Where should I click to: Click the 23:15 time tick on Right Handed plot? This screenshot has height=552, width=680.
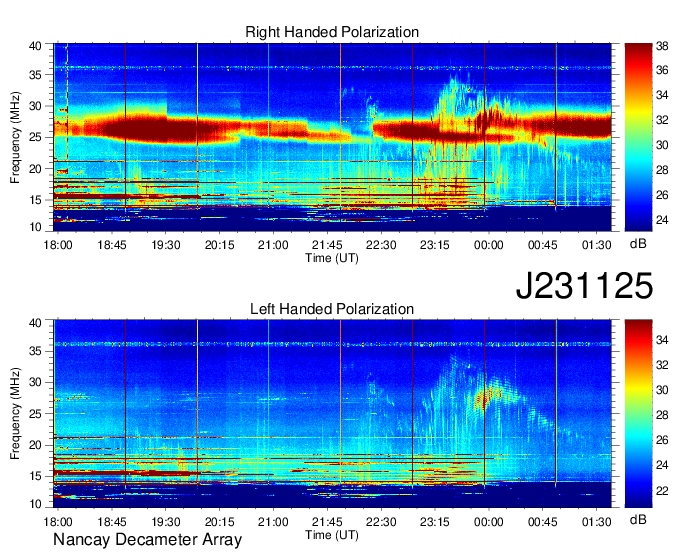(435, 245)
